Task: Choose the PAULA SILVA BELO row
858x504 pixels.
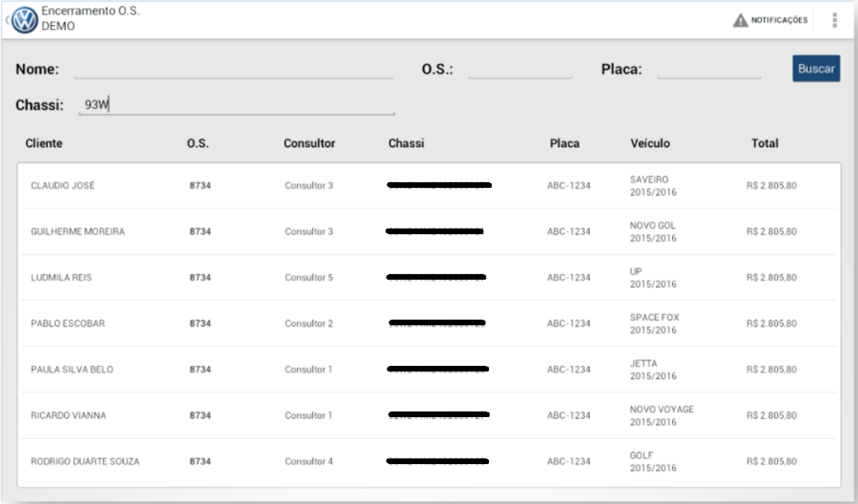Action: (72, 369)
